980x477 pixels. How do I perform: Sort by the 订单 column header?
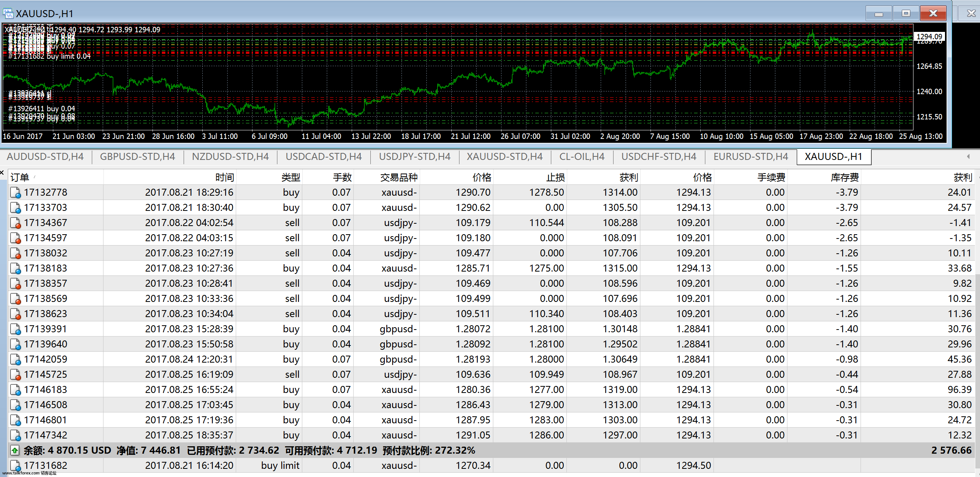pos(56,177)
